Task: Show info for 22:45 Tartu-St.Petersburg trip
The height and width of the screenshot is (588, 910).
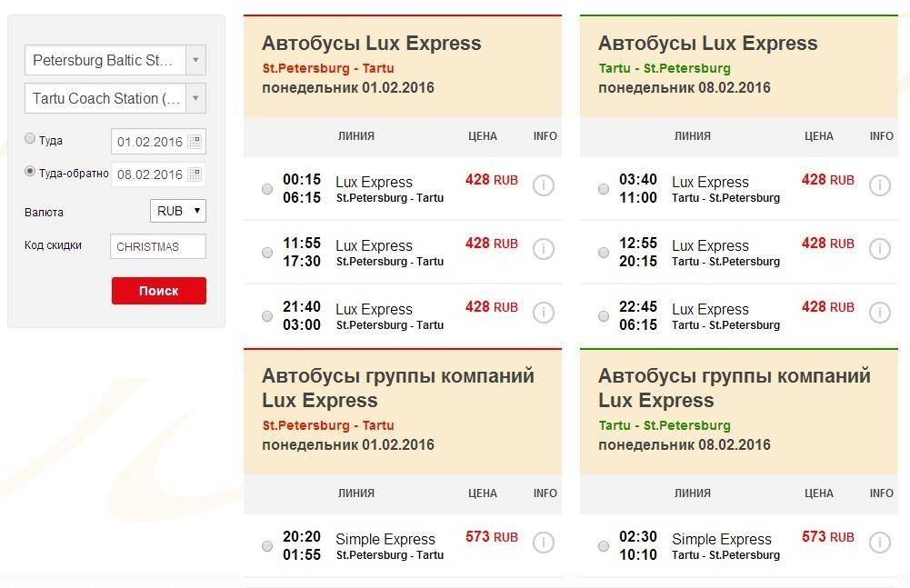Action: [879, 313]
